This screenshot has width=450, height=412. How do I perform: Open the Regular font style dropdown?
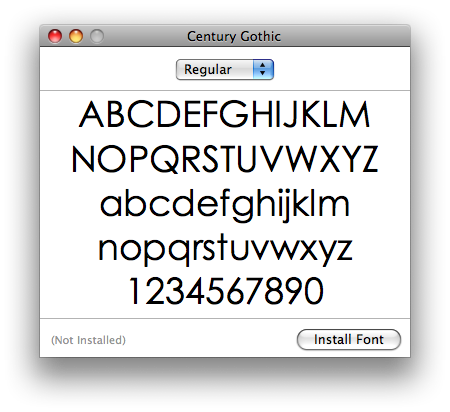pos(225,69)
